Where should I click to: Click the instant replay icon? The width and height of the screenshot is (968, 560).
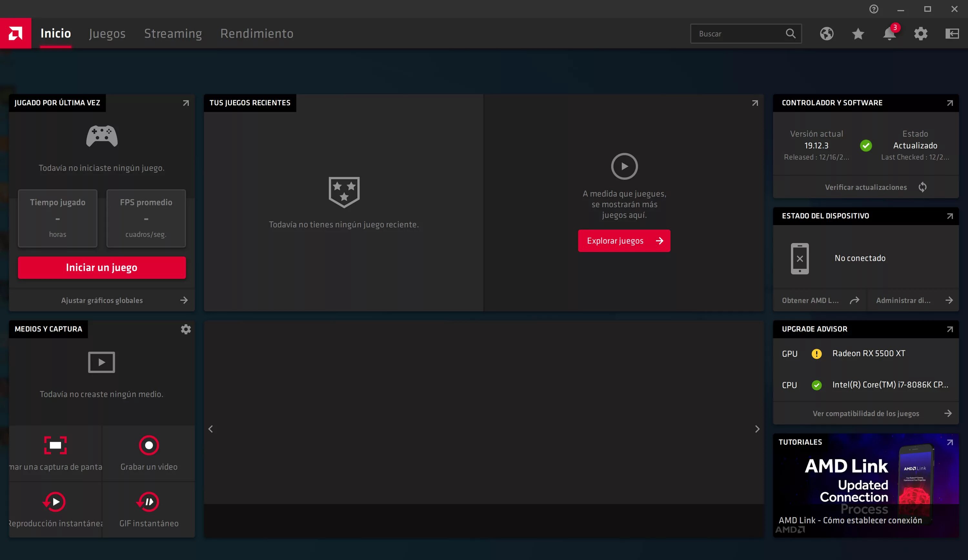coord(55,502)
